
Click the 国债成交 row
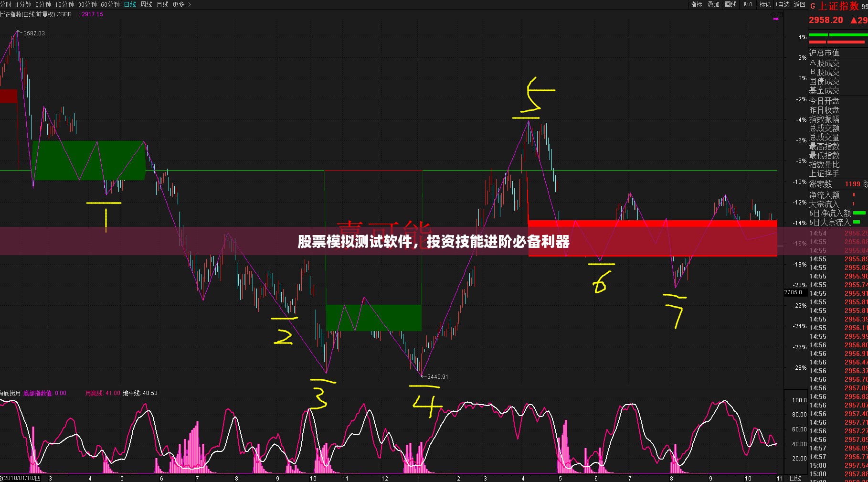click(838, 81)
